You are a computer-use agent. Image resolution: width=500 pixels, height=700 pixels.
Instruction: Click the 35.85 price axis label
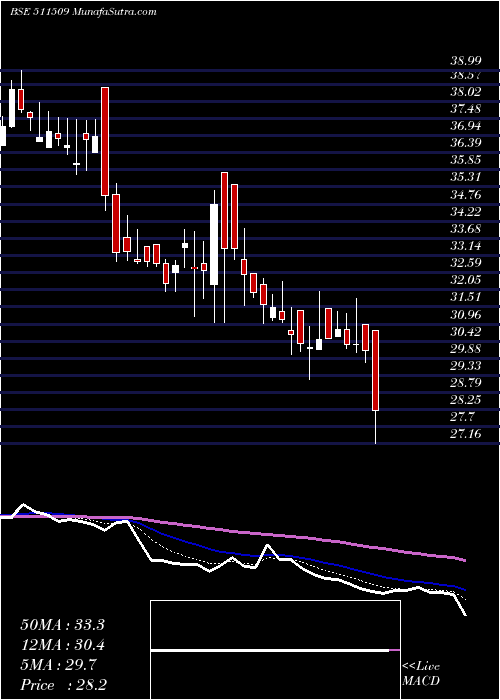tap(466, 160)
